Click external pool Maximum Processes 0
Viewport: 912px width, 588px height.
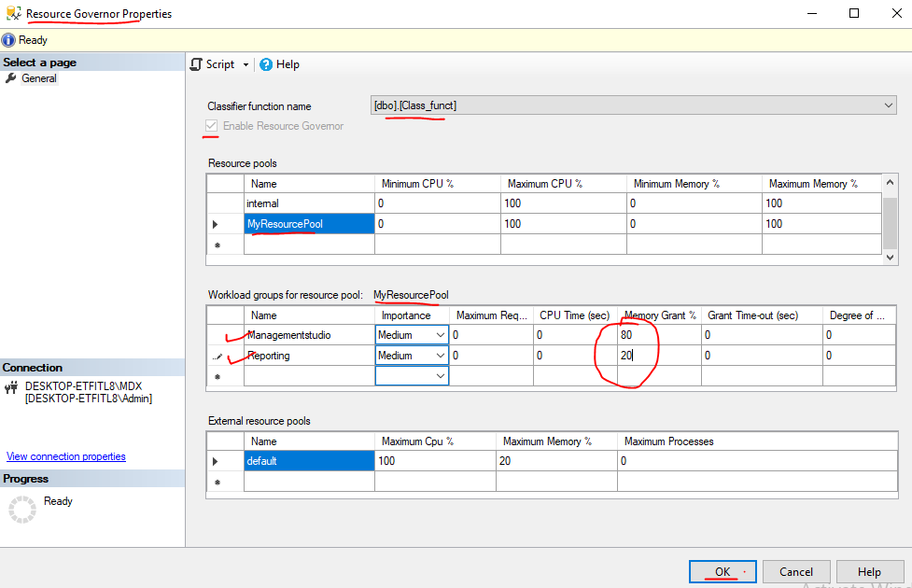click(757, 461)
